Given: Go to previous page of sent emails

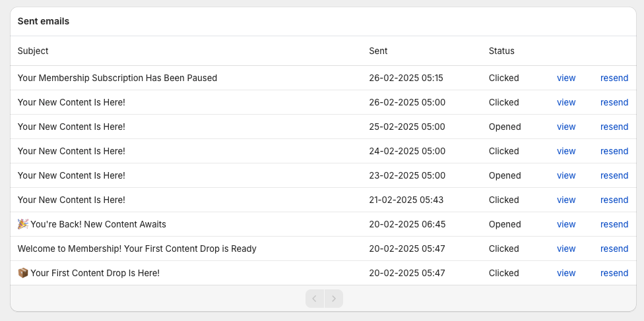Looking at the screenshot, I should coord(315,299).
